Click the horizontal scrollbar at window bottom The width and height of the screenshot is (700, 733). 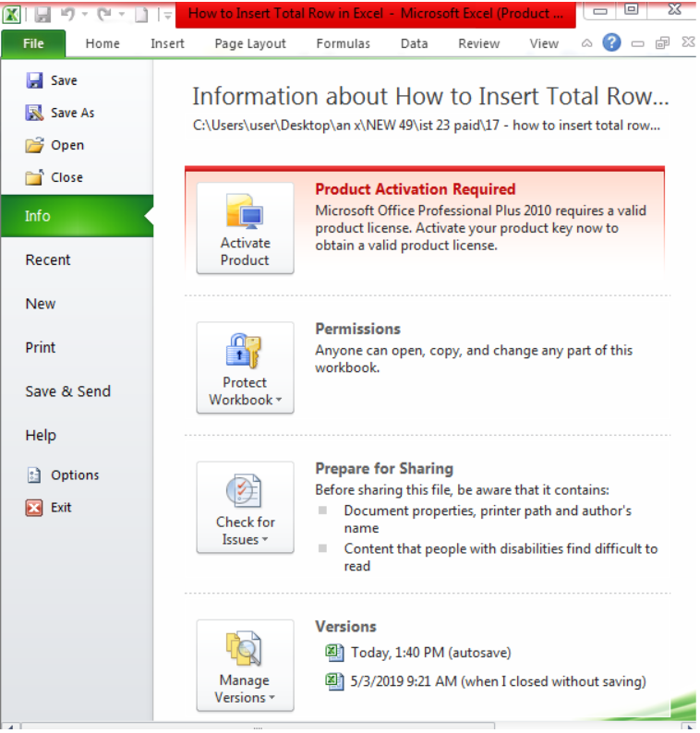pyautogui.click(x=258, y=727)
